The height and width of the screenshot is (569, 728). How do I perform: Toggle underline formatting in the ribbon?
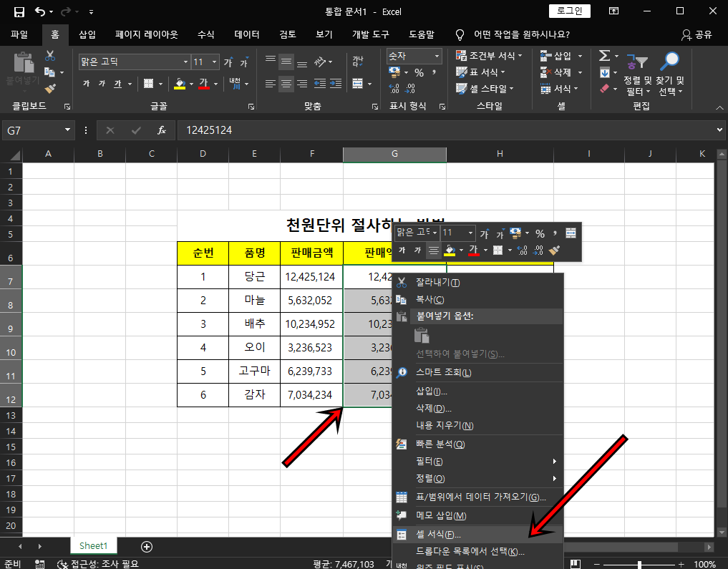[118, 84]
